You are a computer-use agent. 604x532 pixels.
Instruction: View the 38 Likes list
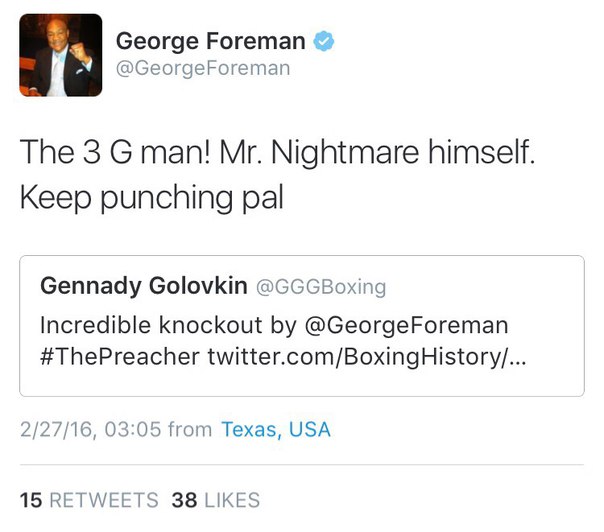pos(215,500)
